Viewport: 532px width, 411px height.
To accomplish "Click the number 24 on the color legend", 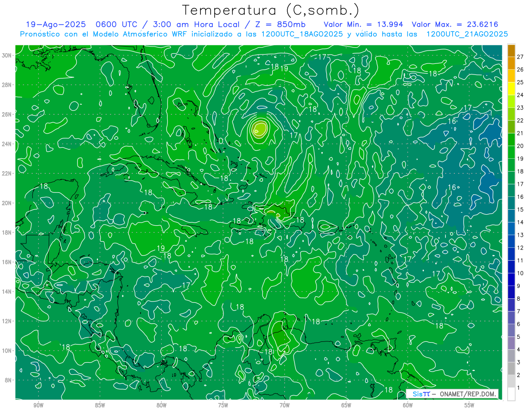I will point(520,95).
